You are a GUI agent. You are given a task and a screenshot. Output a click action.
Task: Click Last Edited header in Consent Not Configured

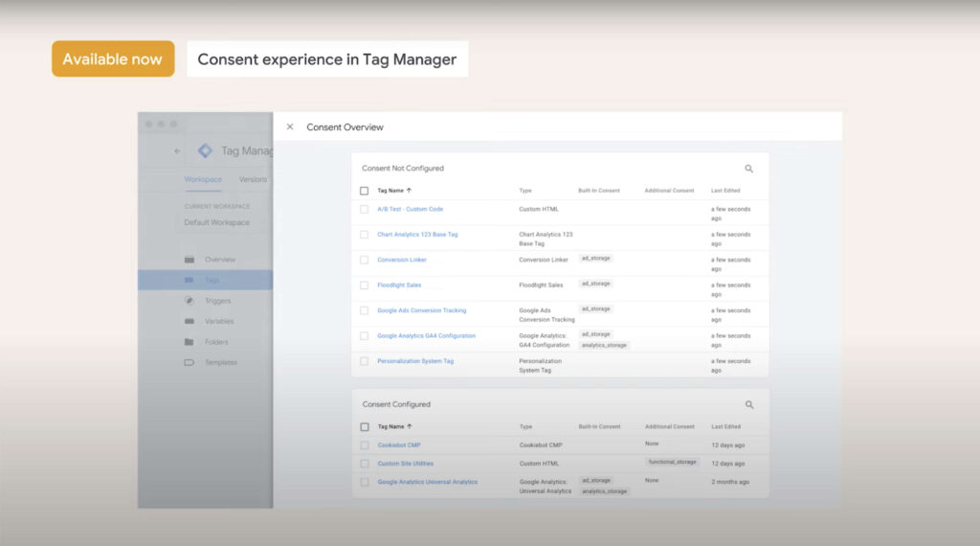click(725, 190)
